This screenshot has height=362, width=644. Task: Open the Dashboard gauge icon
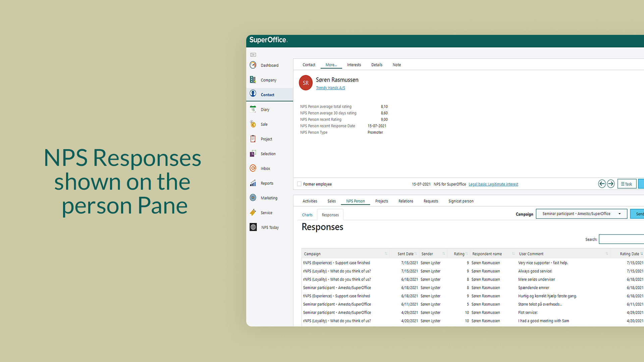click(253, 65)
